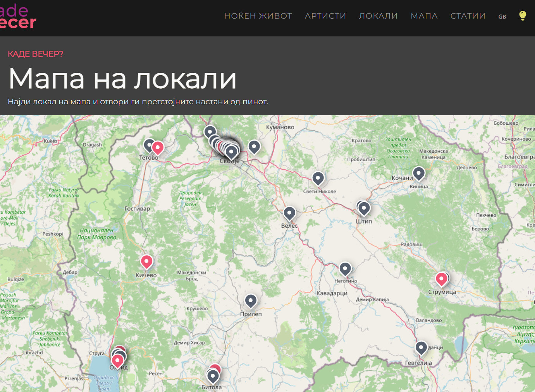The width and height of the screenshot is (535, 392).
Task: Click the pink marker at Тетово
Action: point(158,148)
